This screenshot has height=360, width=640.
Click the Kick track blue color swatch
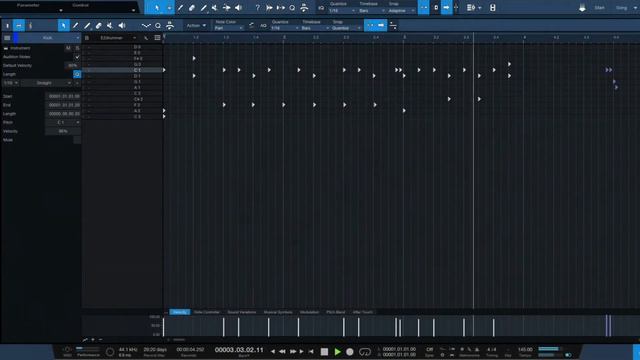click(x=16, y=38)
